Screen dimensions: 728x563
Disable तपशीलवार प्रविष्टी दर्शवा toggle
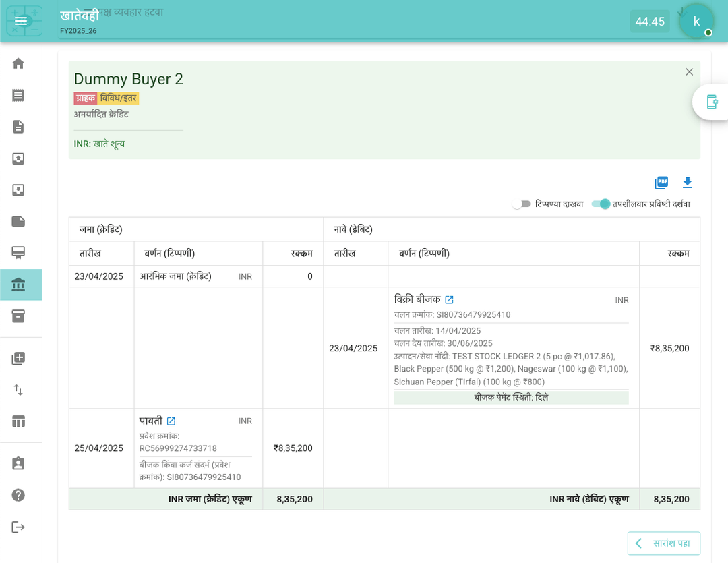coord(601,204)
